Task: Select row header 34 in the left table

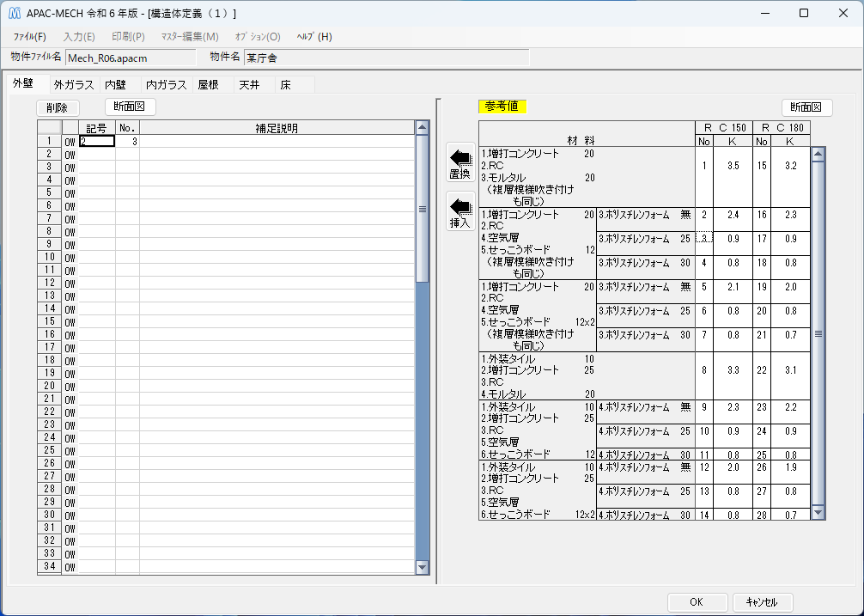Action: pos(50,566)
